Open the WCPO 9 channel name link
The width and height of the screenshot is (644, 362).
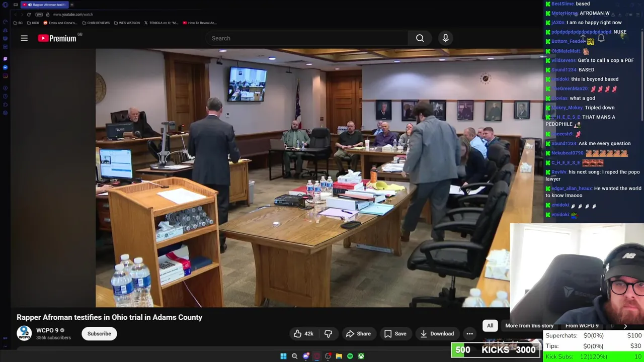tap(47, 330)
